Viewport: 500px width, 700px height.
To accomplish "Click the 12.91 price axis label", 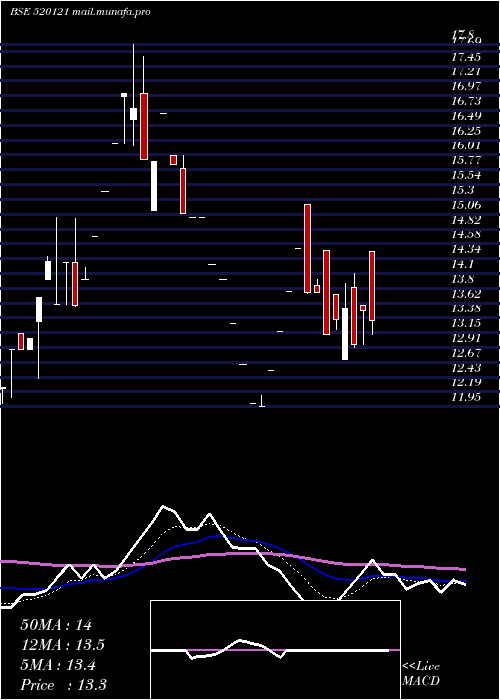I will point(466,338).
